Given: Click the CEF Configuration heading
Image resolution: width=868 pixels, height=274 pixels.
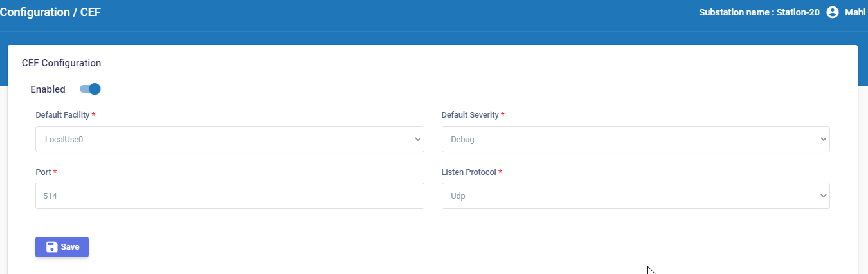Looking at the screenshot, I should coord(61,63).
